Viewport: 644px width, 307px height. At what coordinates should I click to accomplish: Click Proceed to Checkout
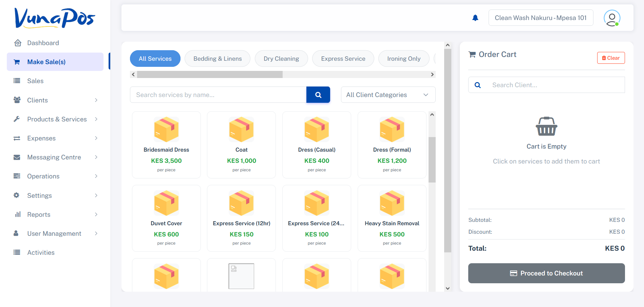click(x=546, y=273)
